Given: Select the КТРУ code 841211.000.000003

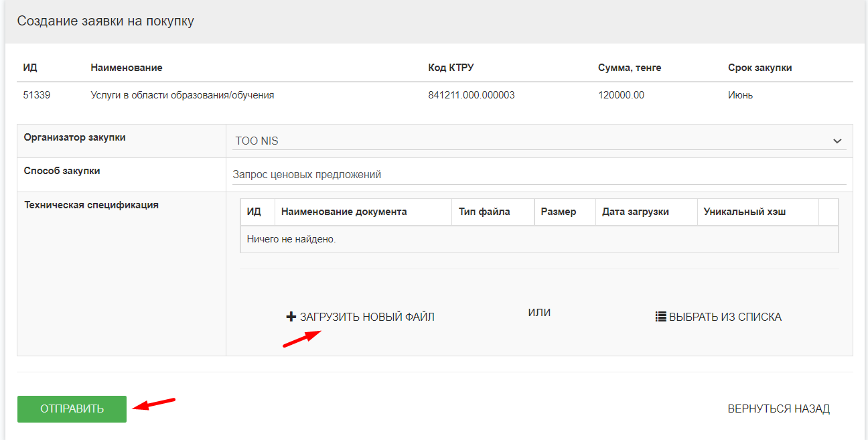Looking at the screenshot, I should click(471, 95).
